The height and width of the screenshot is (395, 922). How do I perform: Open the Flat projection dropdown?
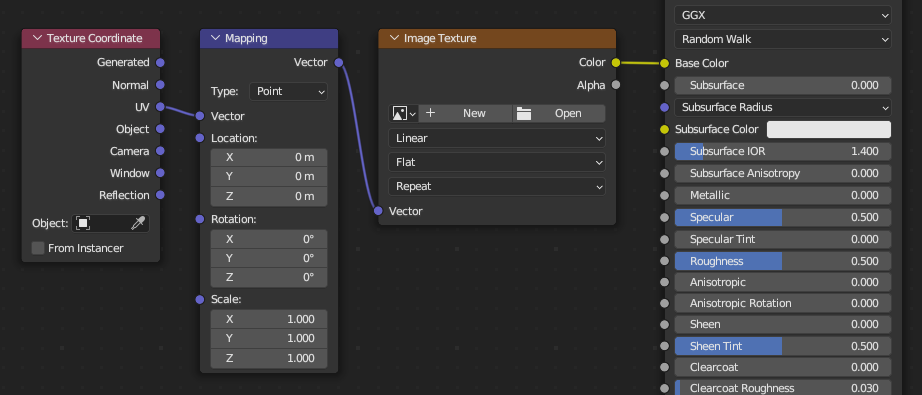tap(497, 162)
